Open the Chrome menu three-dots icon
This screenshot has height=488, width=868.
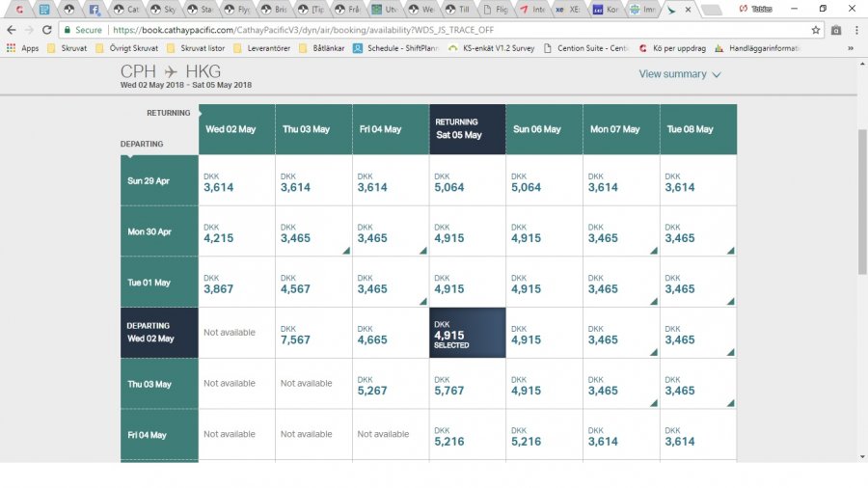pyautogui.click(x=855, y=30)
